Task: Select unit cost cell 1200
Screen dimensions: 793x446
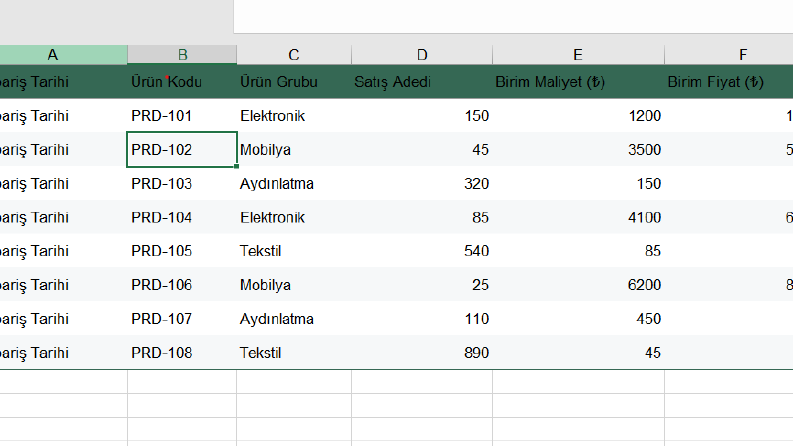Action: [578, 116]
